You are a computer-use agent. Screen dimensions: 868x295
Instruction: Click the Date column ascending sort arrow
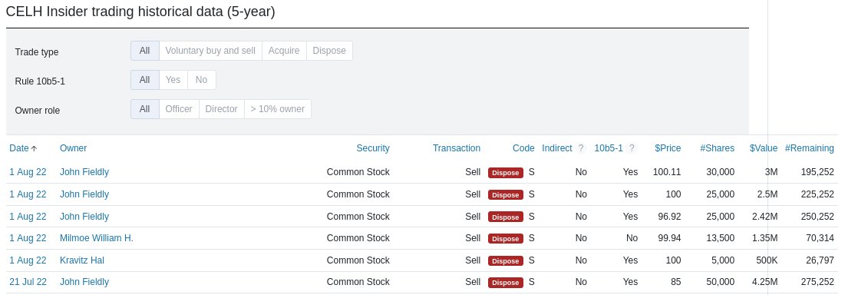[35, 148]
